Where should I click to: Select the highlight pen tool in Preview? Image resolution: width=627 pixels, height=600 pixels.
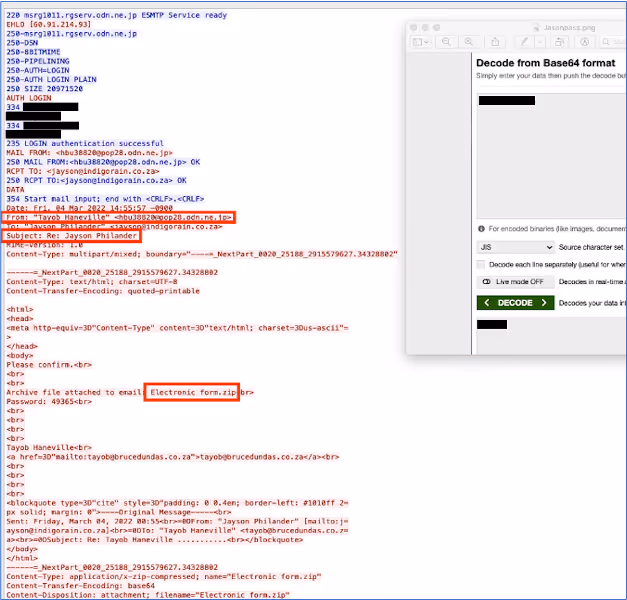click(524, 42)
